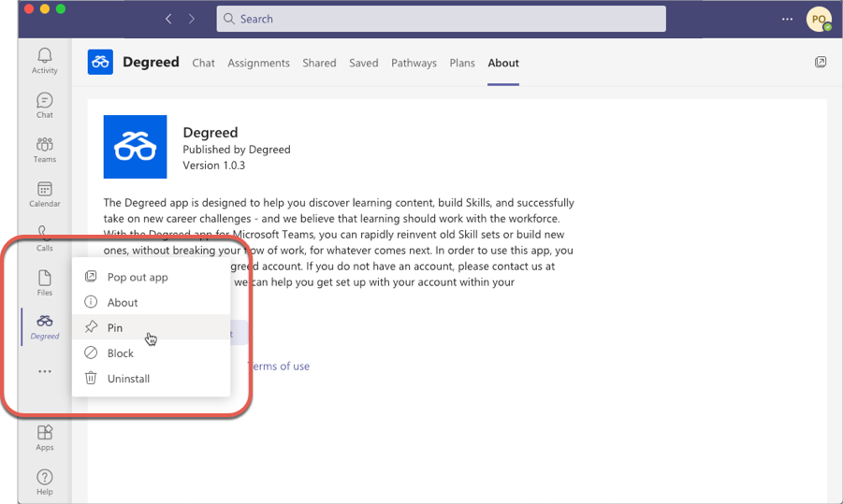The image size is (843, 504).
Task: Open Chat from the left sidebar
Action: coord(45,106)
